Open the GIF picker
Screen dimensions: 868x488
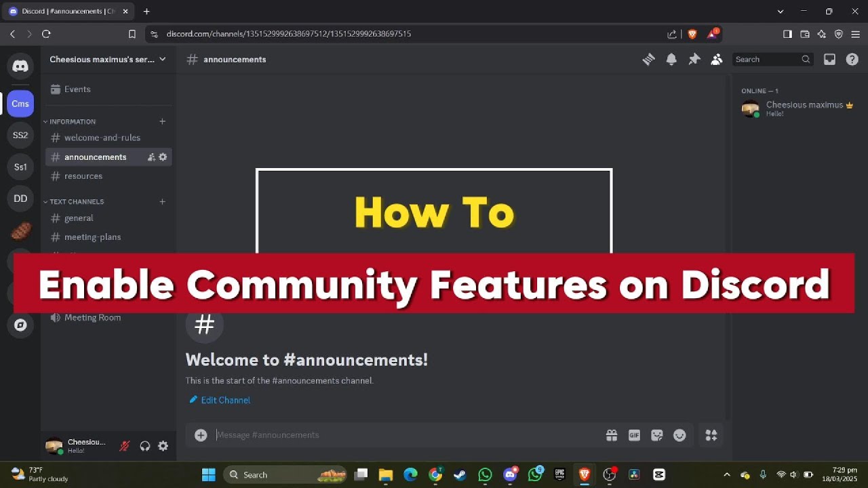(634, 435)
